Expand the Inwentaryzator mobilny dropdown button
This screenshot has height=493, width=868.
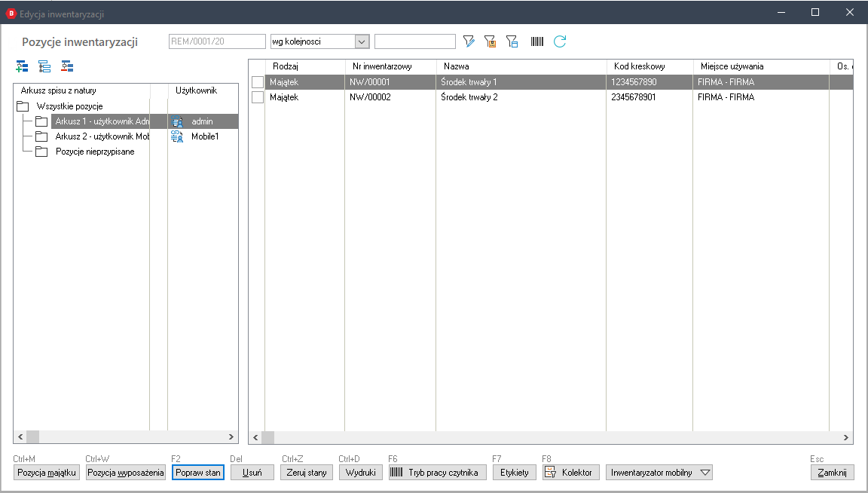coord(704,473)
